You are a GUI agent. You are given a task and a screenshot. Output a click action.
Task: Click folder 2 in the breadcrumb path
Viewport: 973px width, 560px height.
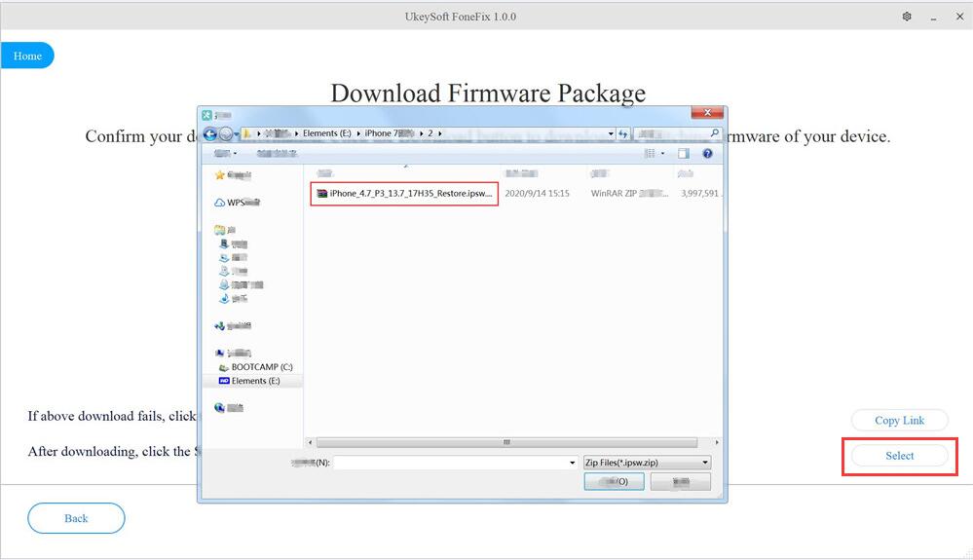[x=430, y=133]
